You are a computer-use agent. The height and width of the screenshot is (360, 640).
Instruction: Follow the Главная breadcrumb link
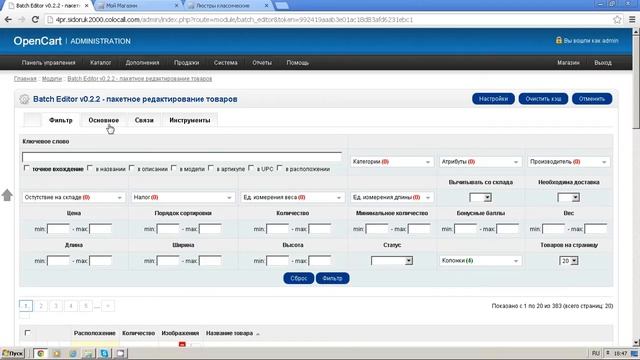pos(25,78)
